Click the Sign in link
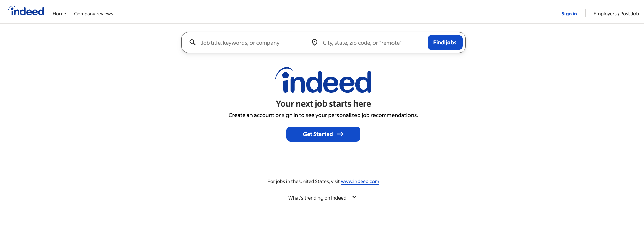Screen dimensions: 644x245 (569, 14)
